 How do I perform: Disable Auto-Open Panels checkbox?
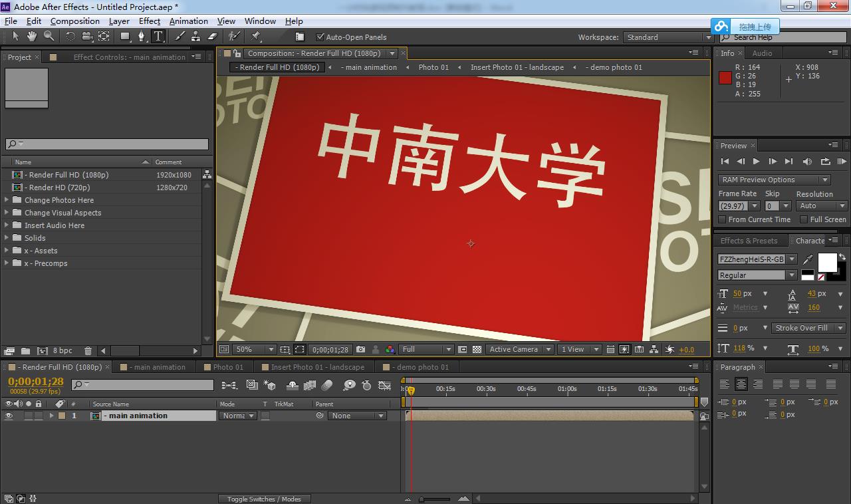[x=320, y=37]
